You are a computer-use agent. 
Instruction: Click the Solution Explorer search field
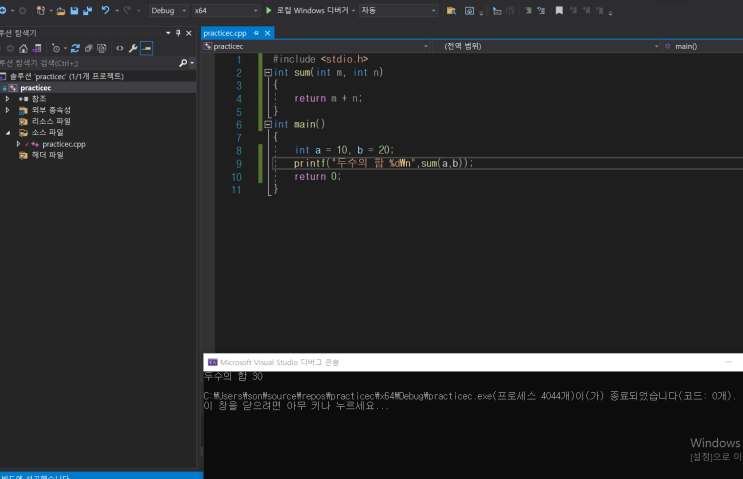tap(88, 63)
